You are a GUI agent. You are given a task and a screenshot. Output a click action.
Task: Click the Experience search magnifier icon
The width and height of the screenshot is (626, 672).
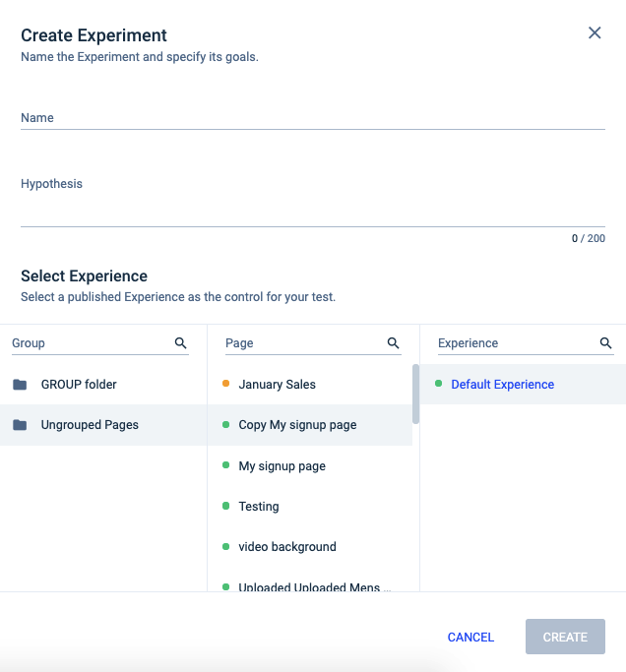coord(606,342)
